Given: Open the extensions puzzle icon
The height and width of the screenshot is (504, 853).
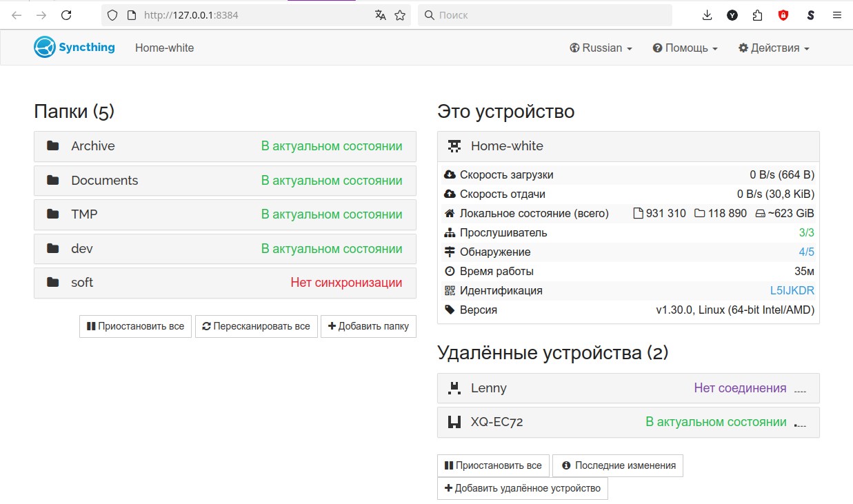Looking at the screenshot, I should click(x=757, y=15).
